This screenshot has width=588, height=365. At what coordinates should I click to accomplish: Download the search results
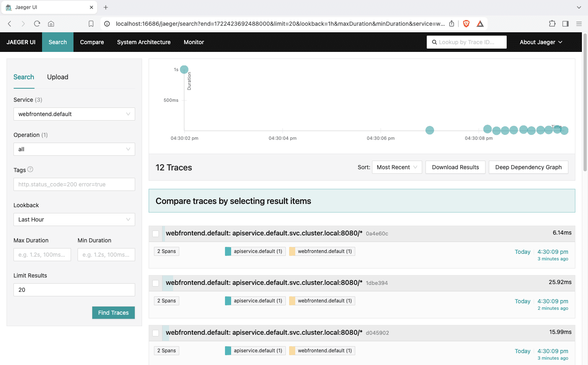click(x=455, y=167)
